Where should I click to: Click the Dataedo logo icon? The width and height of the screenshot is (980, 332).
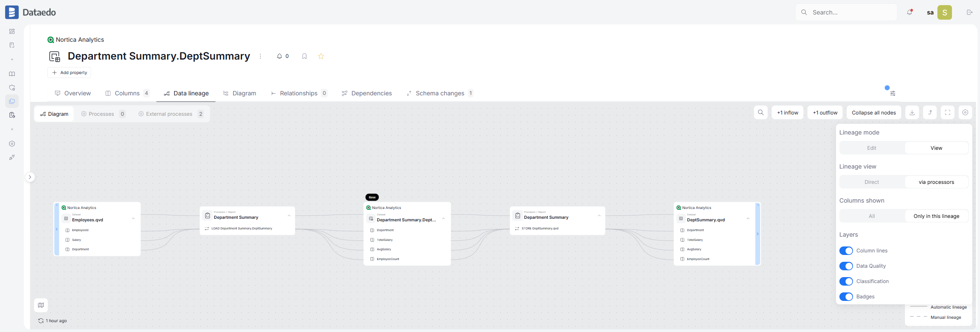coord(12,12)
